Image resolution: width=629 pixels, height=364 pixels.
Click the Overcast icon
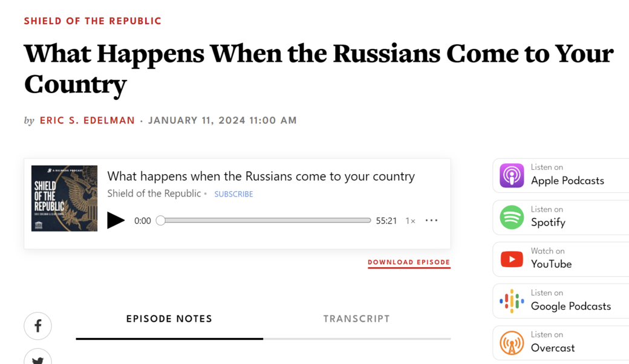512,342
